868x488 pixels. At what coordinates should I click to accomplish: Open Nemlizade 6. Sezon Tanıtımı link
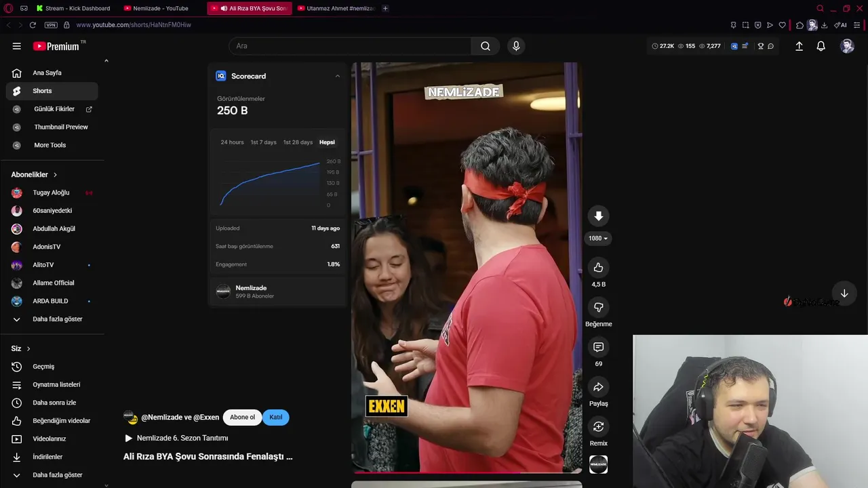[x=176, y=439]
